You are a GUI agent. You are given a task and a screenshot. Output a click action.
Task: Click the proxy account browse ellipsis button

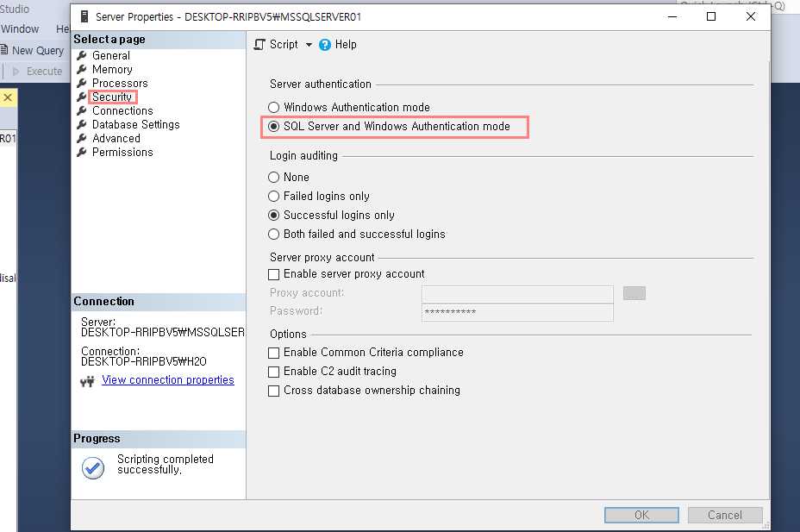tap(634, 293)
